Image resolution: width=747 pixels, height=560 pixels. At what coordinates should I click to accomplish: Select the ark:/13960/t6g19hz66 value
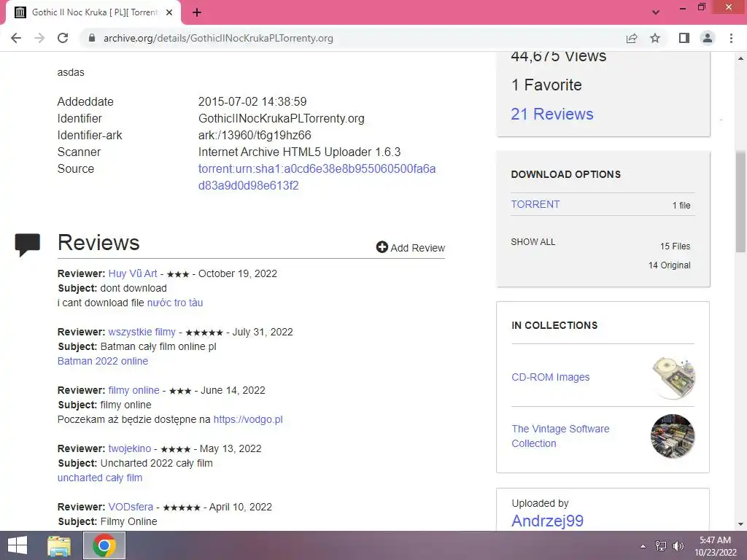pyautogui.click(x=255, y=135)
